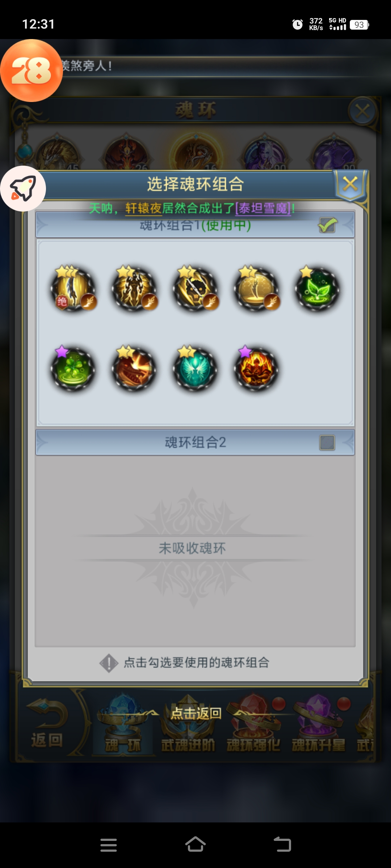Open the orange 28 floating badge
Viewport: 391px width, 868px height.
(31, 71)
